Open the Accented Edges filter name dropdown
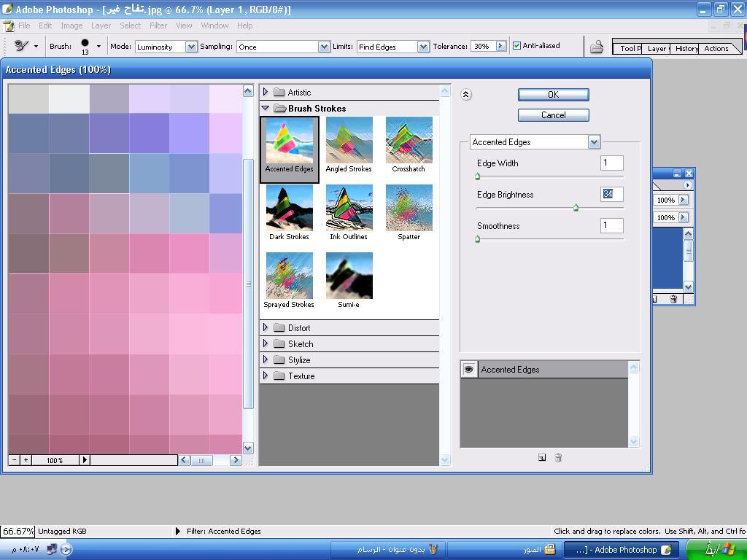The width and height of the screenshot is (747, 560). pyautogui.click(x=594, y=142)
